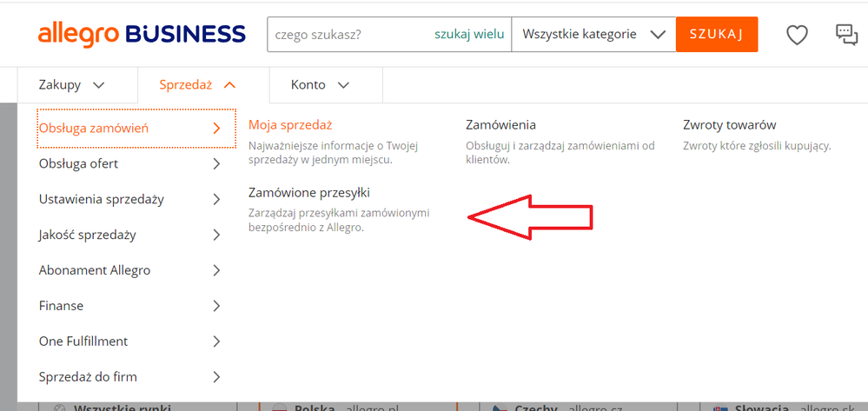The image size is (868, 411).
Task: Open 'Zamówione przesyłki' link
Action: (309, 193)
